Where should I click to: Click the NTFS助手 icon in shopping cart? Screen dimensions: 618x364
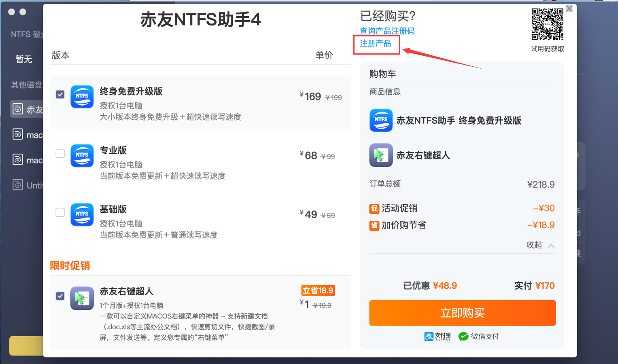click(381, 121)
